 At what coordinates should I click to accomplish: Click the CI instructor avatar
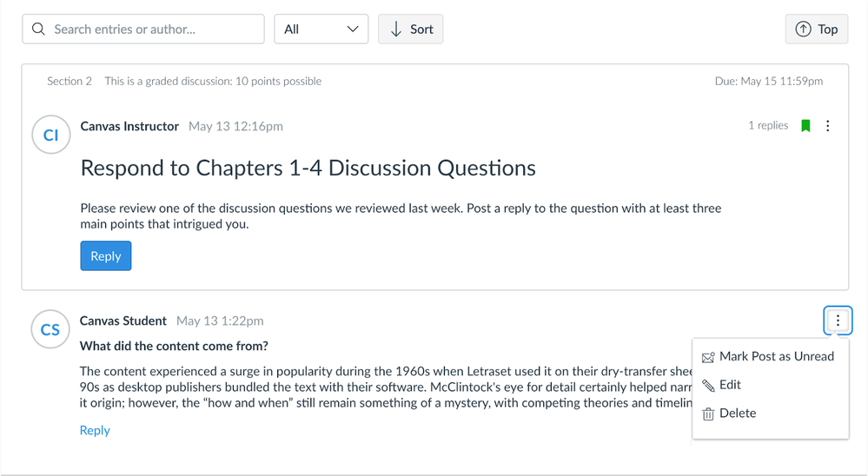tap(51, 135)
